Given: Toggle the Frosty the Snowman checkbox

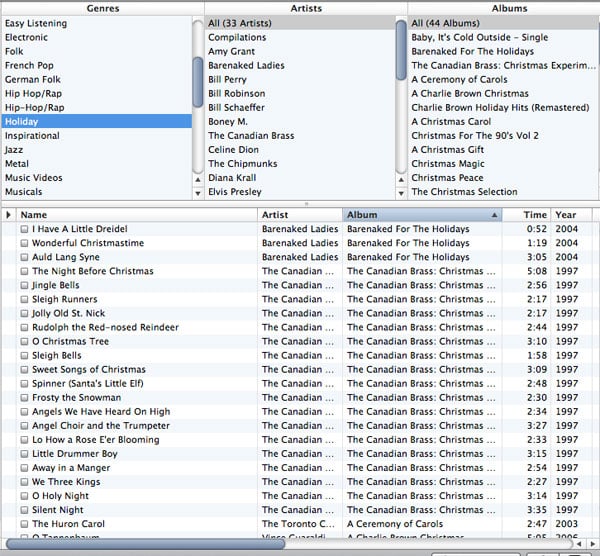Looking at the screenshot, I should coord(24,398).
